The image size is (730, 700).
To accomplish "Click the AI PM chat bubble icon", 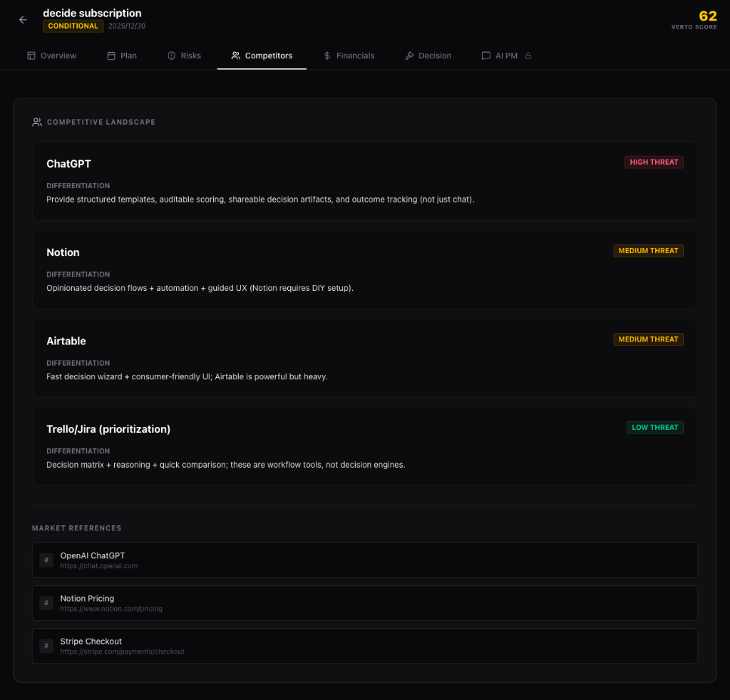I will [485, 56].
